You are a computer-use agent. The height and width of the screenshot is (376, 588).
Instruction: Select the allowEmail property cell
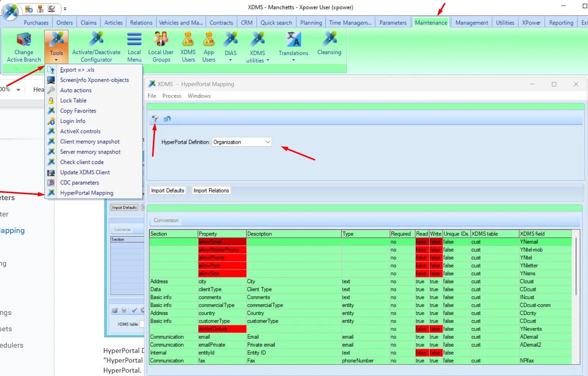click(x=222, y=242)
